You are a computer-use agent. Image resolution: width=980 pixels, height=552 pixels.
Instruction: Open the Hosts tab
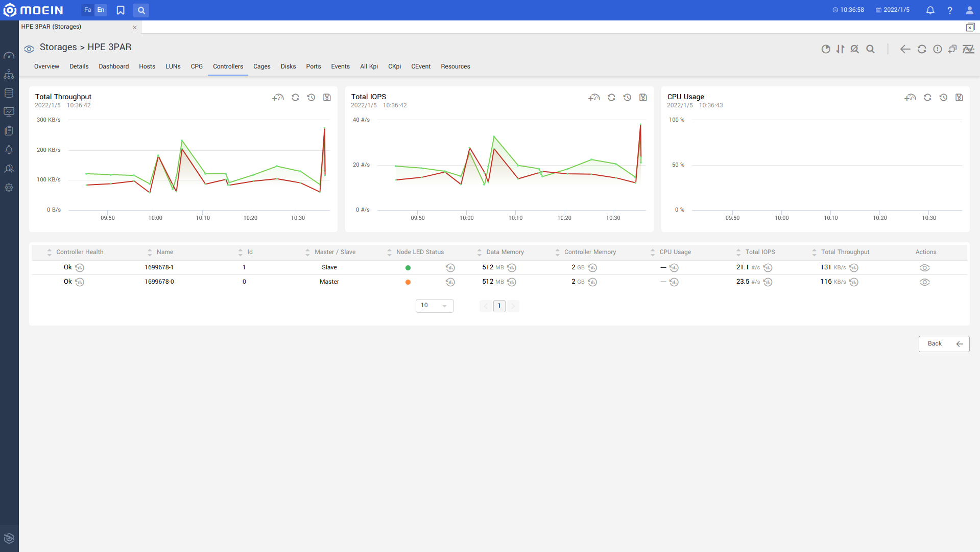pos(147,67)
